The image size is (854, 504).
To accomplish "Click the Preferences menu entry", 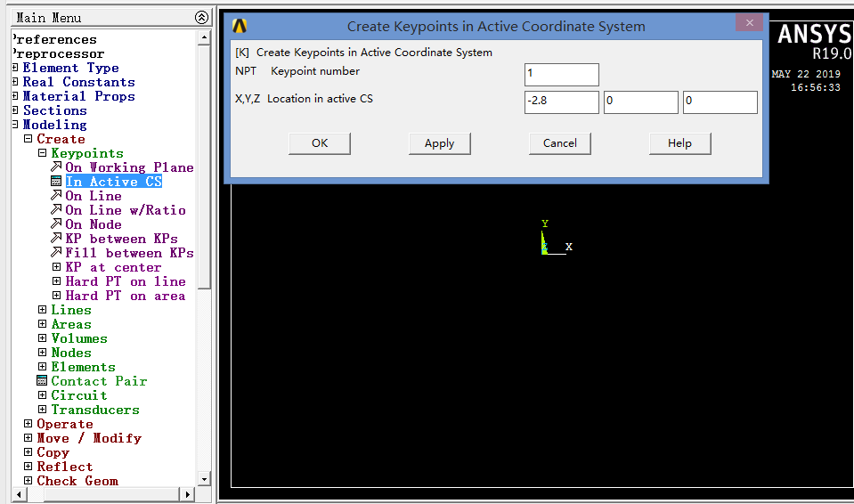I will coord(54,40).
